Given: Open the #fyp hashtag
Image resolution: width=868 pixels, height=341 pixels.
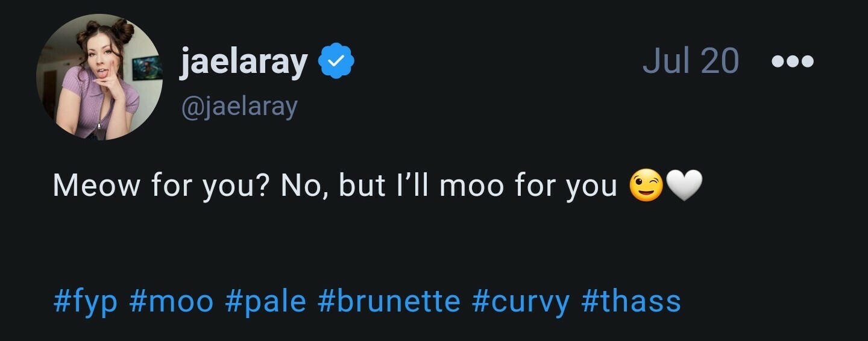Looking at the screenshot, I should click(85, 301).
